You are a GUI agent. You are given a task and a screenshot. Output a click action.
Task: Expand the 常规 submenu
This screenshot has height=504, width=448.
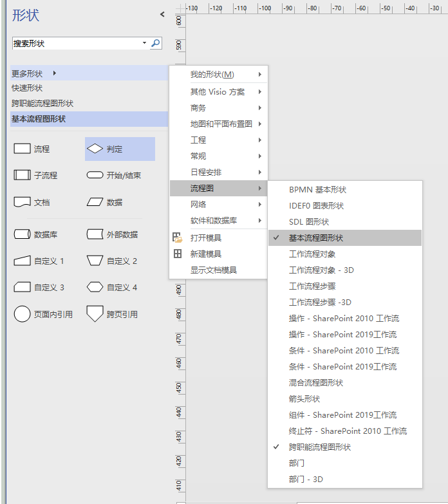click(219, 156)
